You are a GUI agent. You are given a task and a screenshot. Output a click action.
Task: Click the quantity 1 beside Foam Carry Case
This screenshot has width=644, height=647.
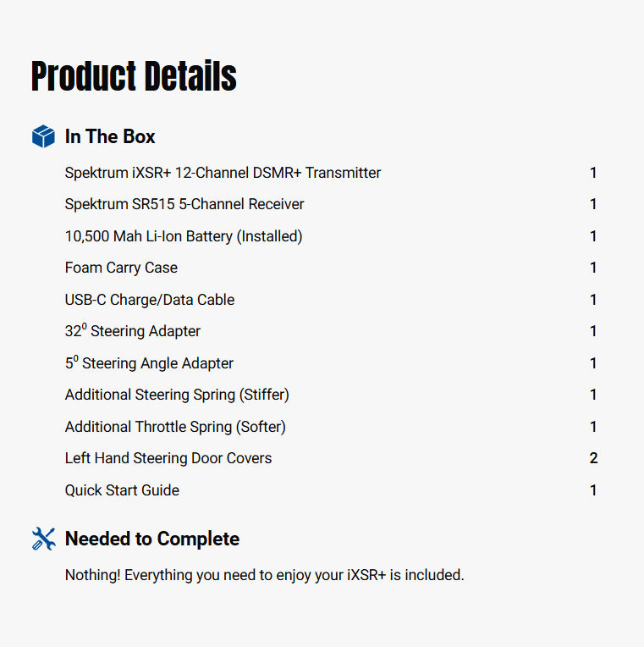[x=593, y=268]
